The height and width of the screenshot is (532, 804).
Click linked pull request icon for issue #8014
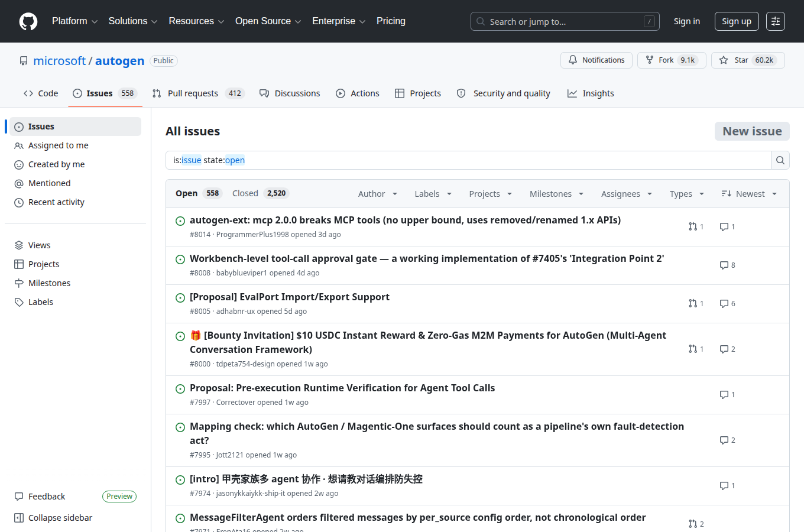(x=692, y=226)
